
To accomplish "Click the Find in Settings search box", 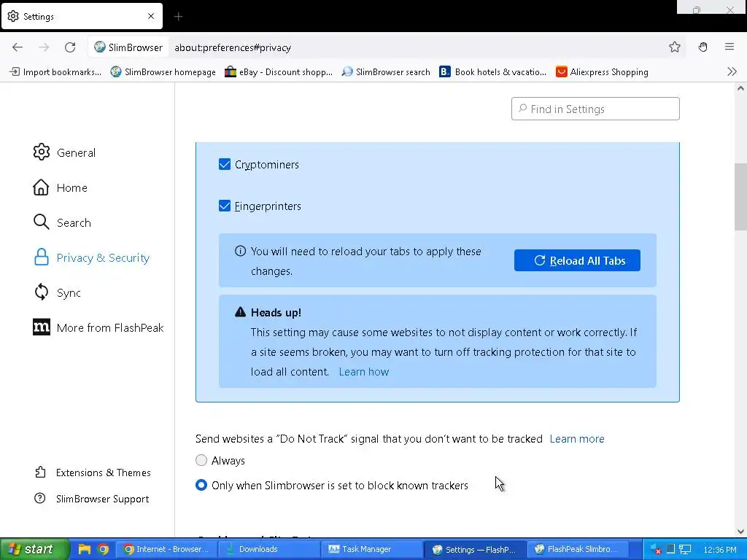I will click(x=595, y=109).
